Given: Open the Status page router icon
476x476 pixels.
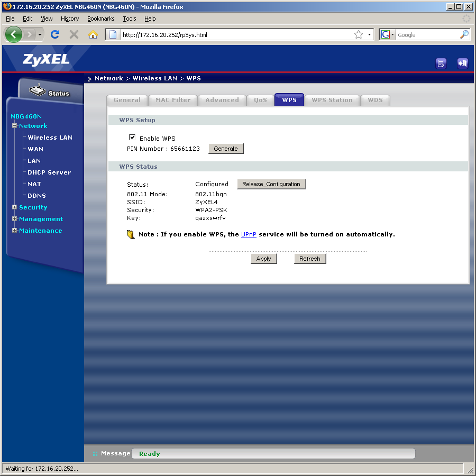Looking at the screenshot, I should [x=38, y=90].
